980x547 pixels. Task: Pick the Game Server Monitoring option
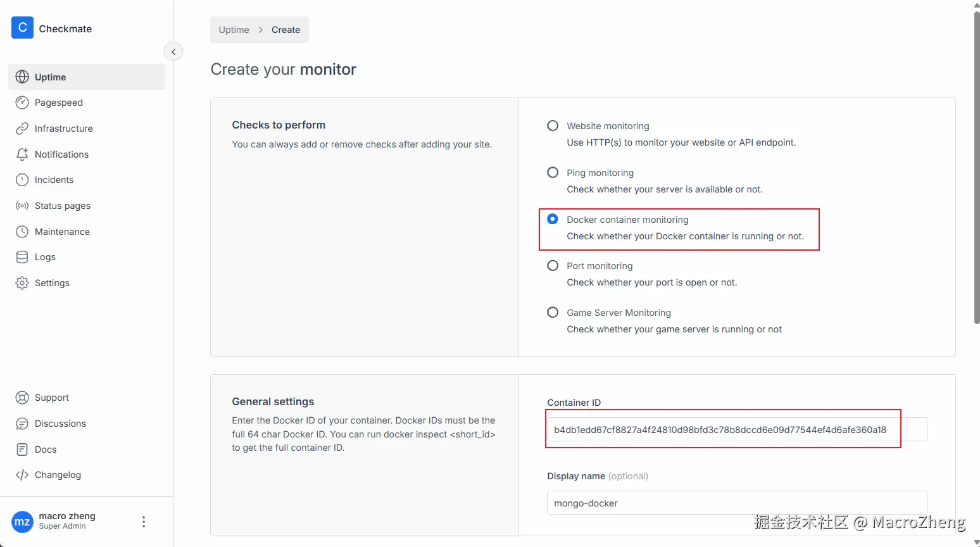coord(553,313)
